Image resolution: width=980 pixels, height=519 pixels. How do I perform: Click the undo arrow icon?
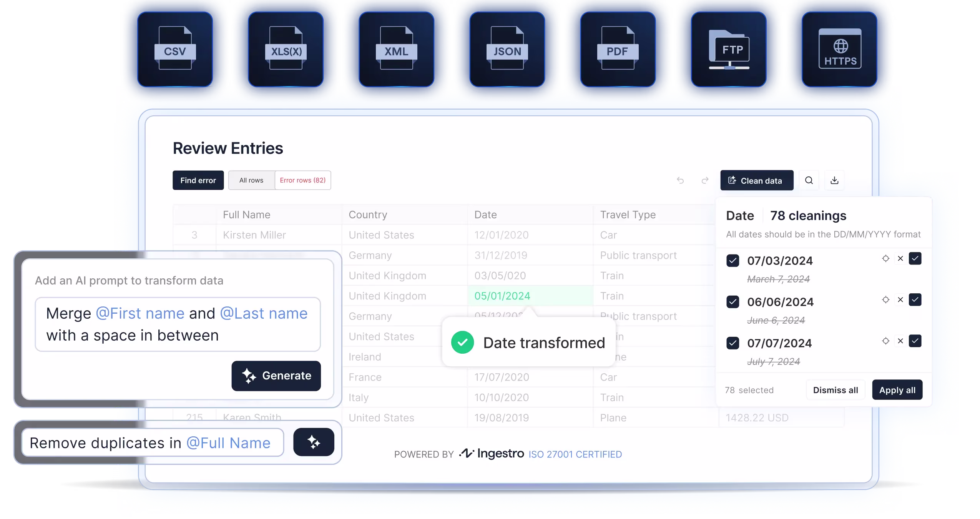tap(680, 180)
